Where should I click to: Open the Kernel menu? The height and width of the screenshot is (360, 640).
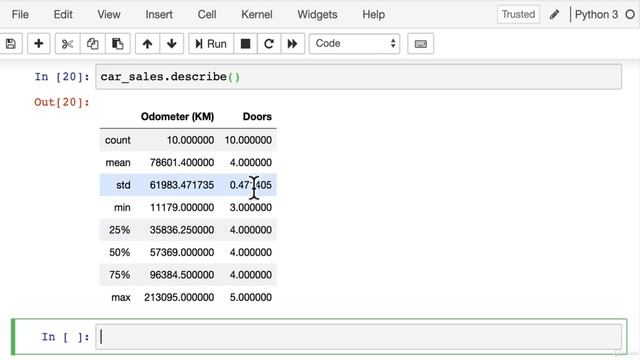click(257, 15)
